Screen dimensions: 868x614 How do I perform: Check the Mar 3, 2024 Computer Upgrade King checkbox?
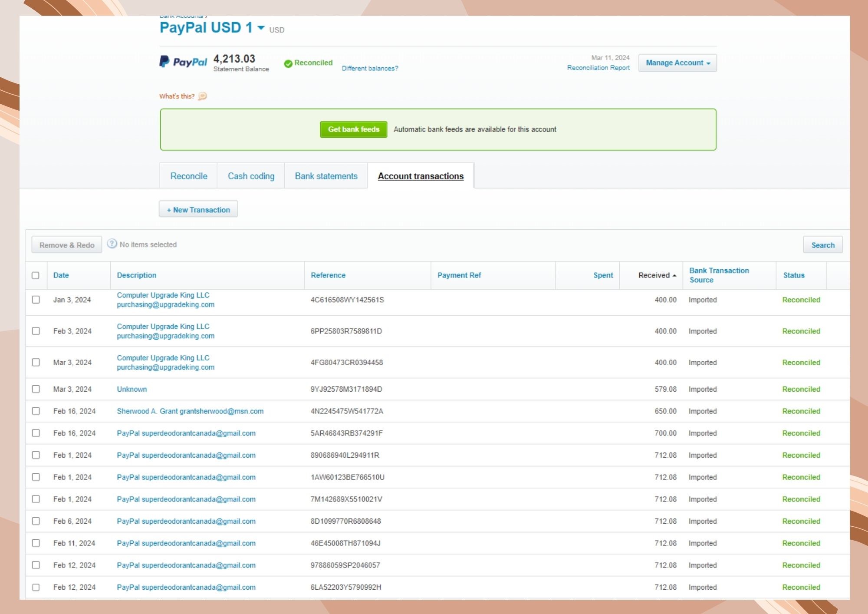point(36,362)
